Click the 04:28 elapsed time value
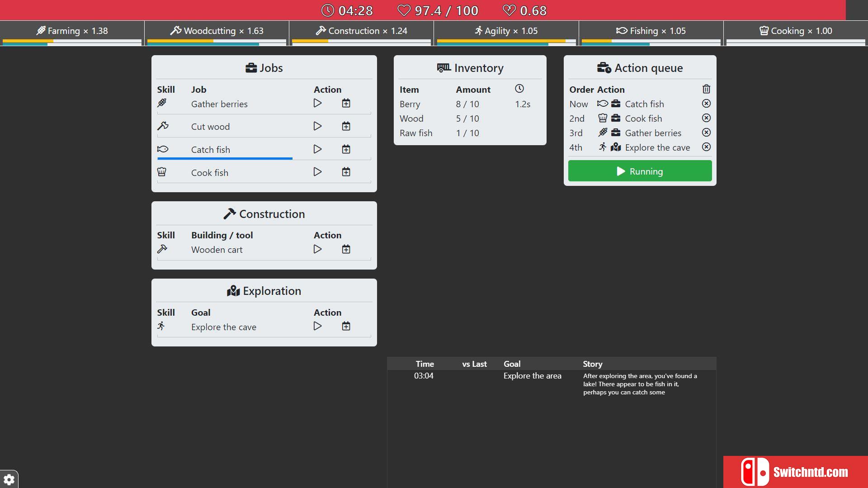868x488 pixels. pyautogui.click(x=355, y=10)
